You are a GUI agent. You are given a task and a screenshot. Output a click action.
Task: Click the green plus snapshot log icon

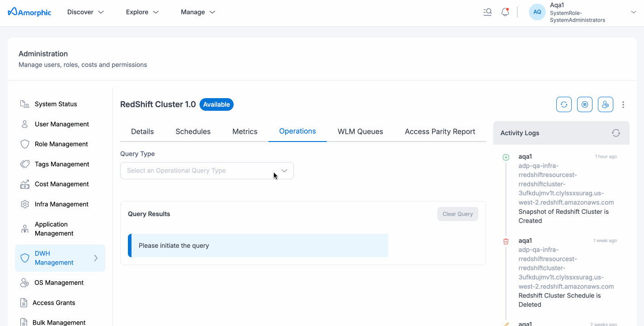point(506,157)
